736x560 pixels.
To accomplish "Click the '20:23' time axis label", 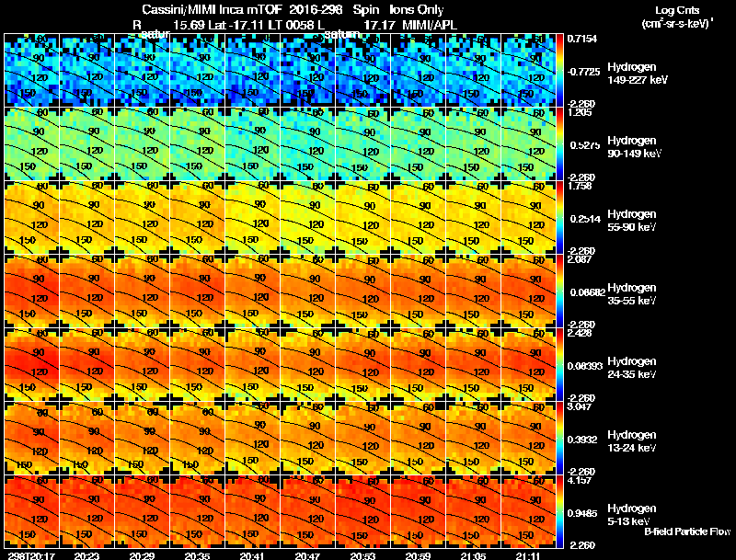I will [x=86, y=555].
